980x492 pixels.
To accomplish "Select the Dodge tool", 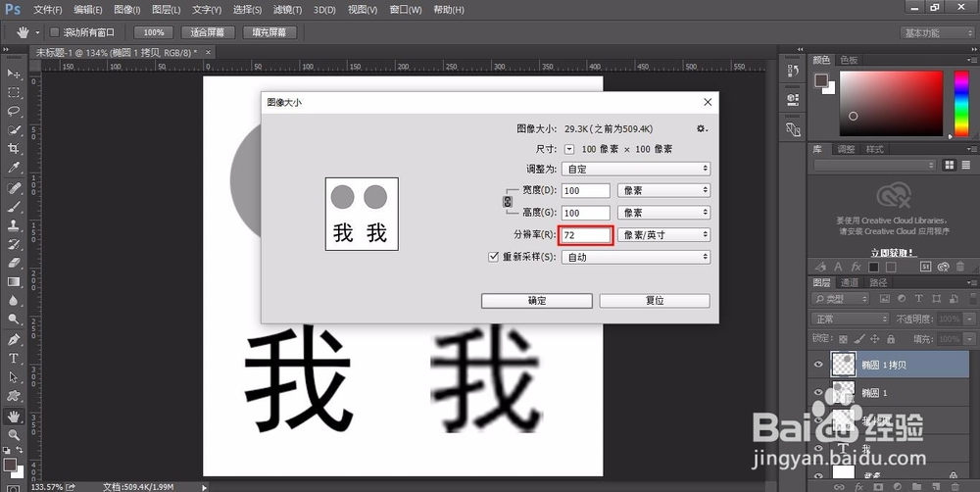I will click(x=13, y=320).
